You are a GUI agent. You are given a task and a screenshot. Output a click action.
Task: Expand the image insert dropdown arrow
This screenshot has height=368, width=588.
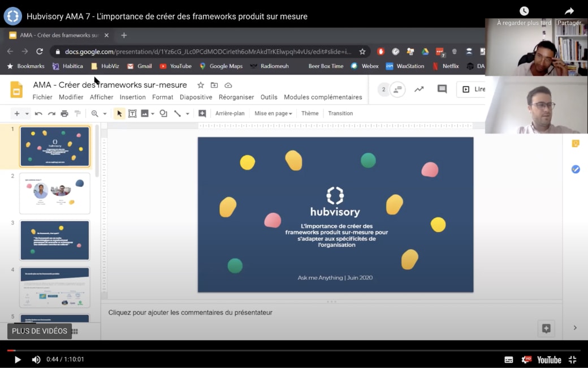(x=153, y=114)
